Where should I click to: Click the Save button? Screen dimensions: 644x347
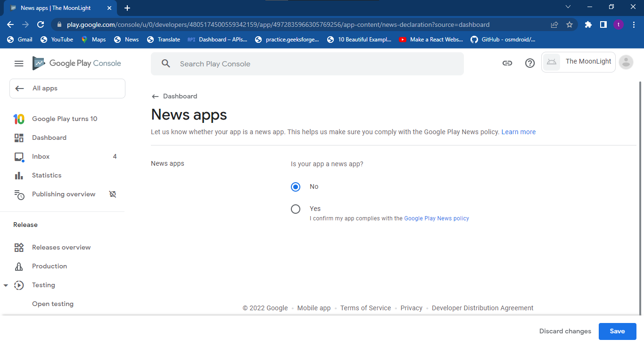click(617, 331)
